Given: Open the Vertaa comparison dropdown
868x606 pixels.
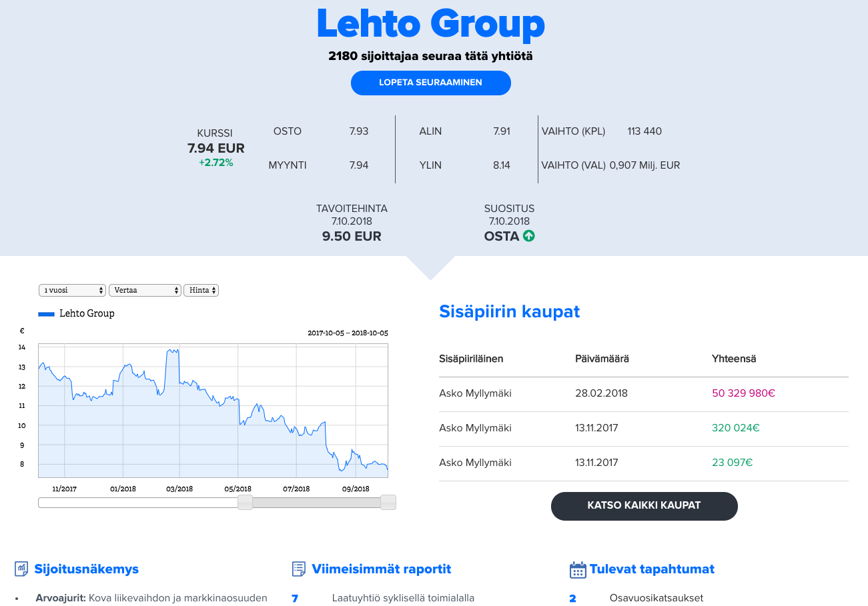Looking at the screenshot, I should [x=145, y=291].
